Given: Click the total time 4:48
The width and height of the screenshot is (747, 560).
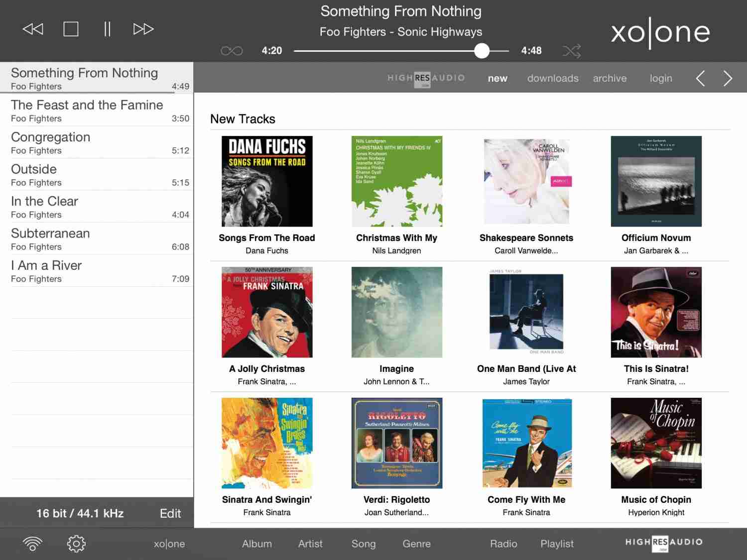Looking at the screenshot, I should (x=531, y=51).
